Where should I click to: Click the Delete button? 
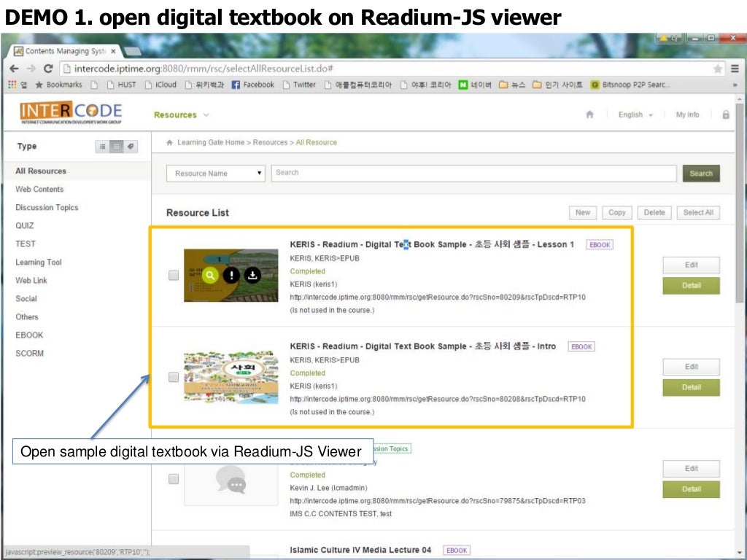654,212
